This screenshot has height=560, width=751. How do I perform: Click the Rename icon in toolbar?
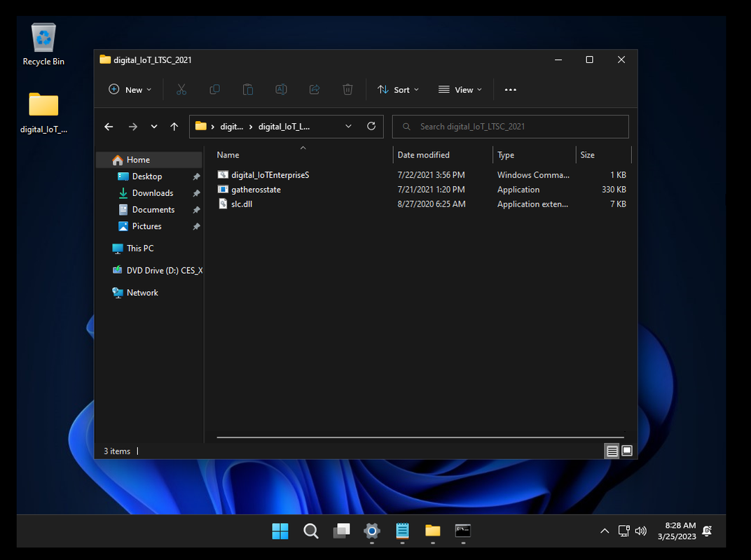pos(281,90)
